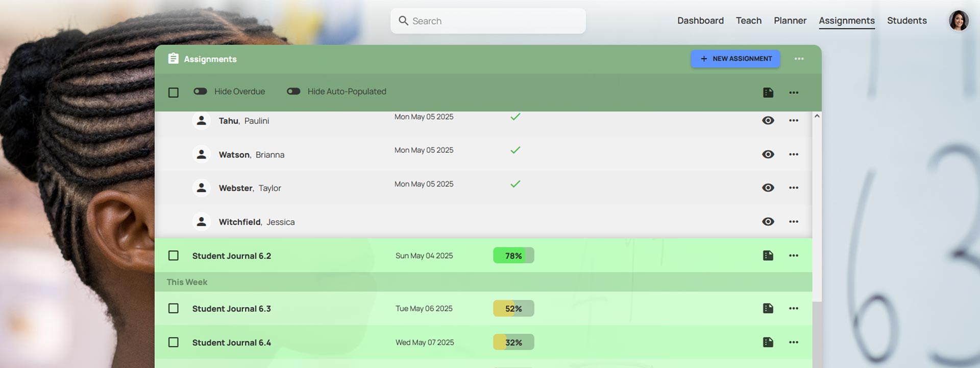Open the user profile avatar
980x368 pixels.
pyautogui.click(x=959, y=20)
